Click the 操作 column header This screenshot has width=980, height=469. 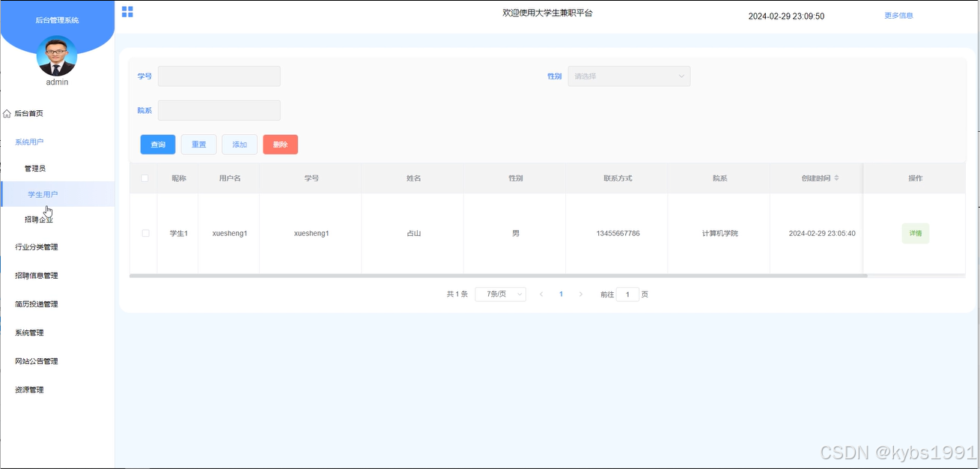click(915, 178)
